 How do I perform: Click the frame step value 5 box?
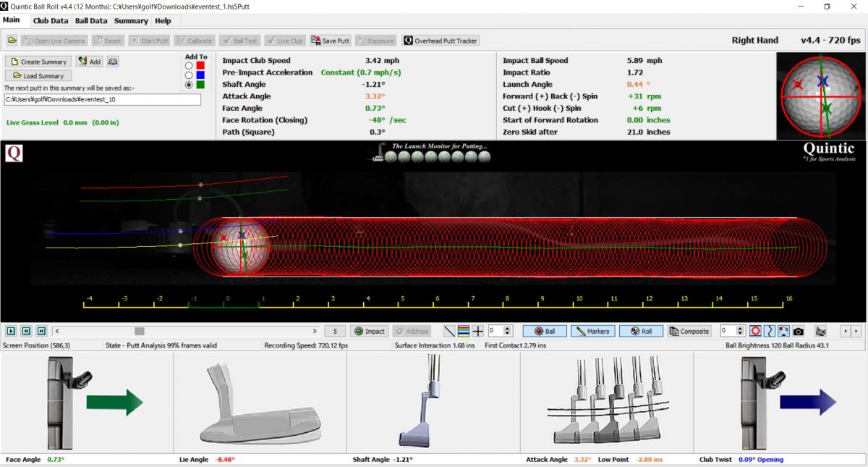pos(335,331)
